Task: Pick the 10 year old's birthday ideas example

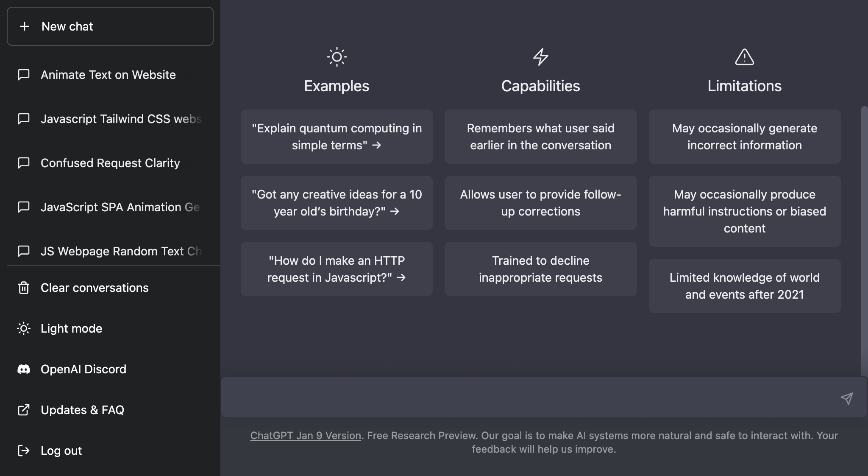Action: click(337, 203)
